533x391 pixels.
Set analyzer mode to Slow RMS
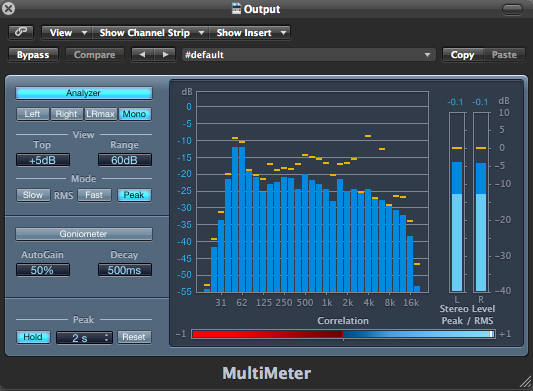tap(33, 195)
